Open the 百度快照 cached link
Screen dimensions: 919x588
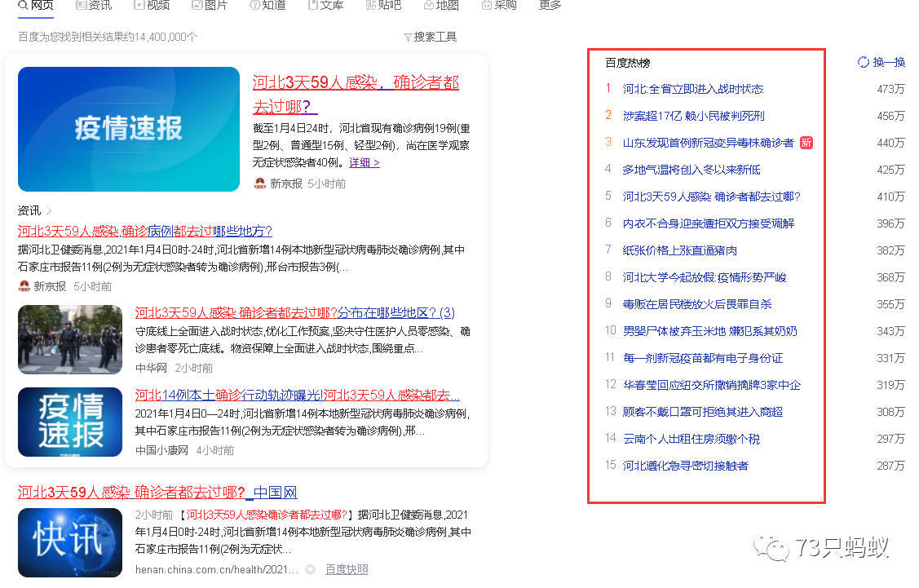coord(347,569)
